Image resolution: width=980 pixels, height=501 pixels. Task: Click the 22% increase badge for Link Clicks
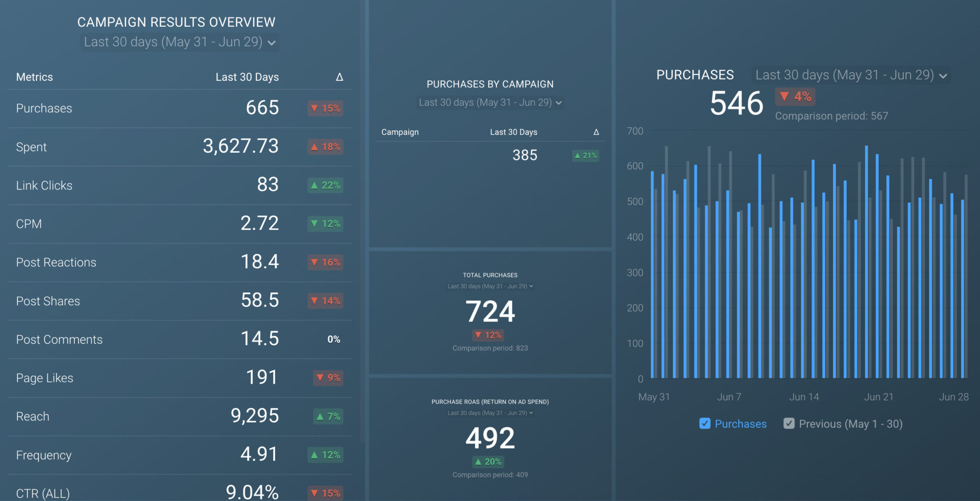[x=325, y=185]
